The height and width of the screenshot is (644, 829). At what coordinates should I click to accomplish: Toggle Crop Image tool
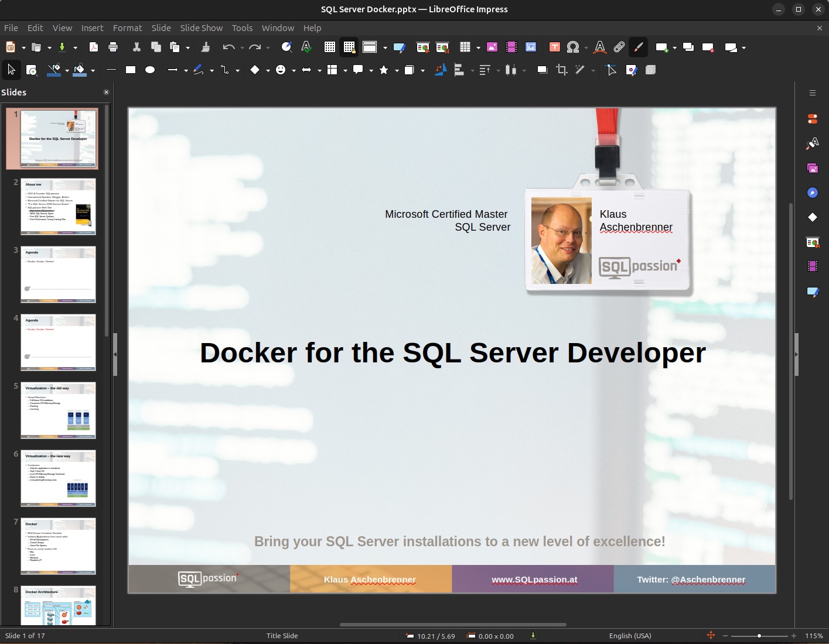(562, 70)
